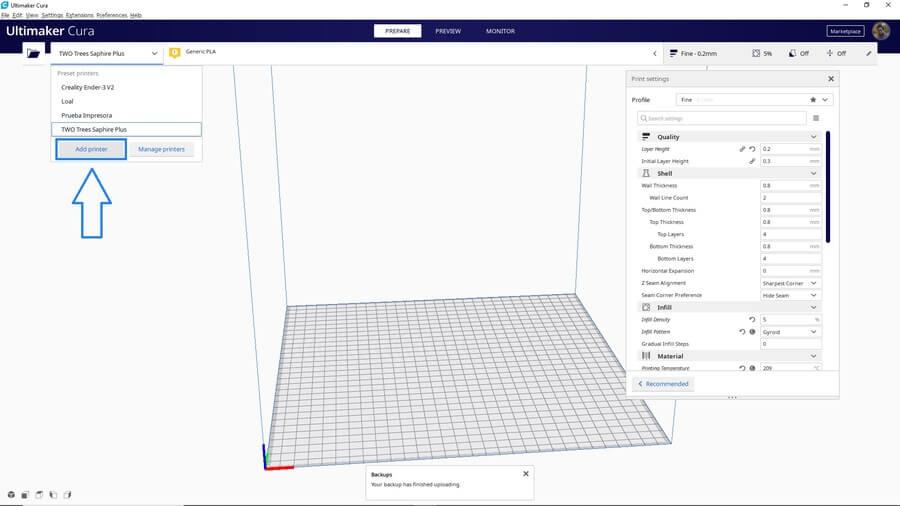
Task: Close the Print settings panel
Action: [x=830, y=78]
